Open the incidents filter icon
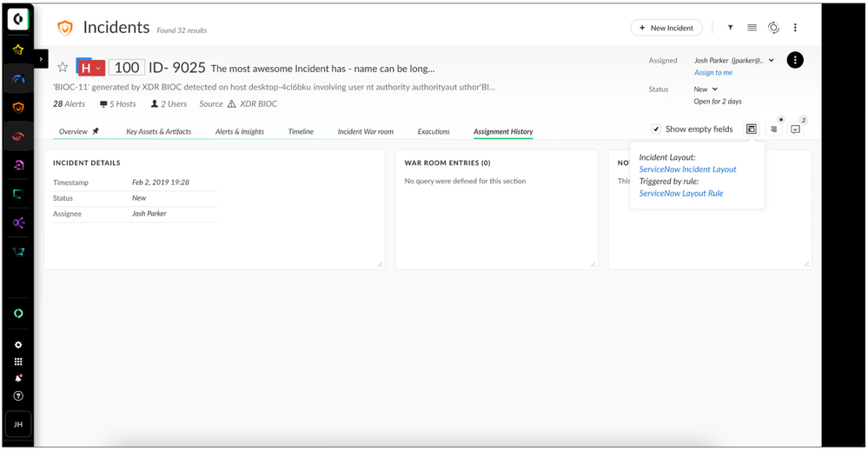868x451 pixels. click(730, 28)
